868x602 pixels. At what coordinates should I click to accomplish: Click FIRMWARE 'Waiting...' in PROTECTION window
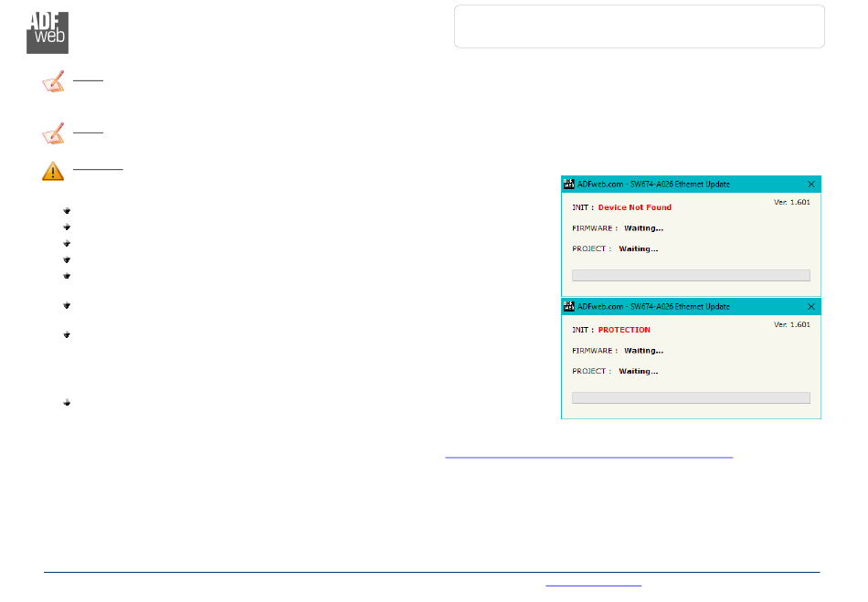click(x=643, y=351)
